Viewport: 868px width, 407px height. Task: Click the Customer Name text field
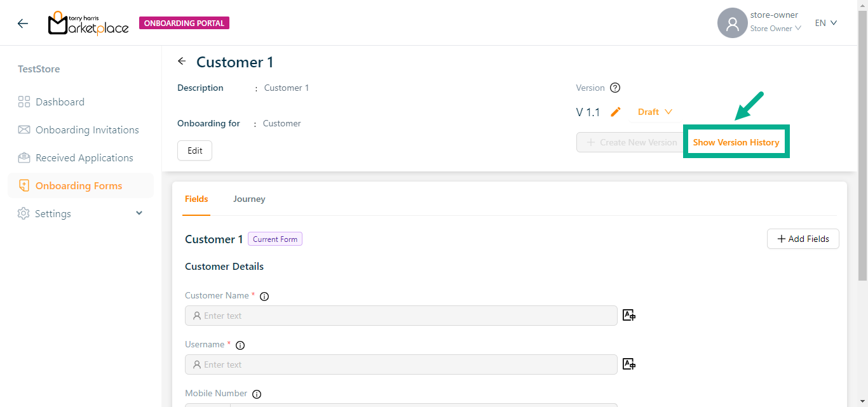pos(400,316)
